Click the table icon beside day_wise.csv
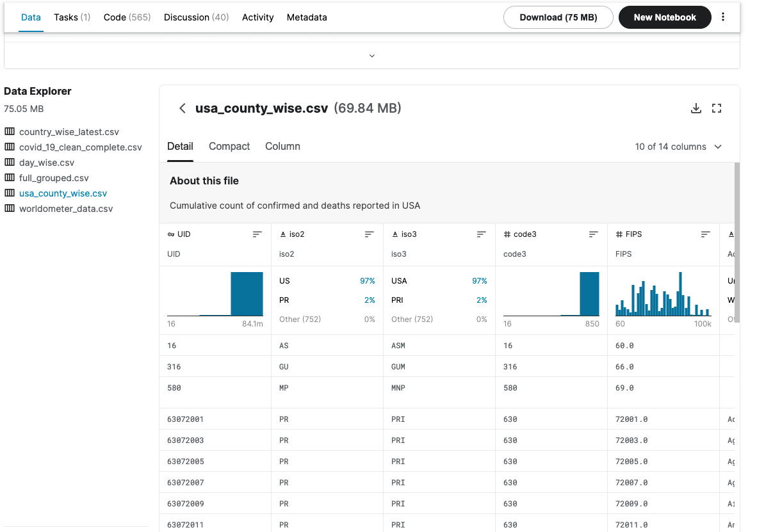This screenshot has height=532, width=757. (8, 162)
